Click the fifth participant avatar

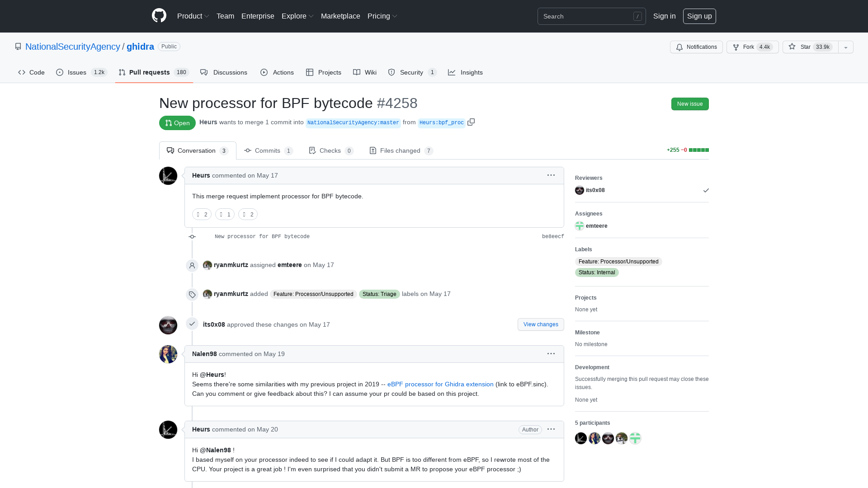tap(635, 438)
